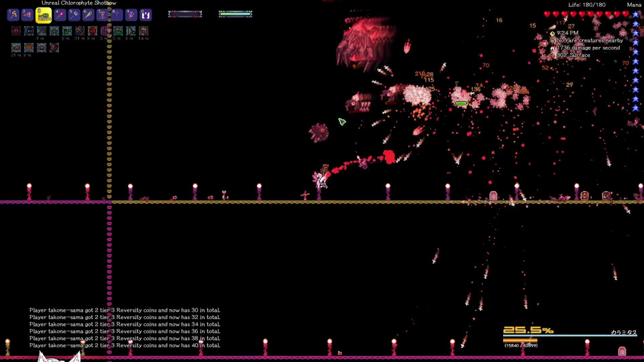Click the Lifeform Analyzer info icon

[x=552, y=41]
